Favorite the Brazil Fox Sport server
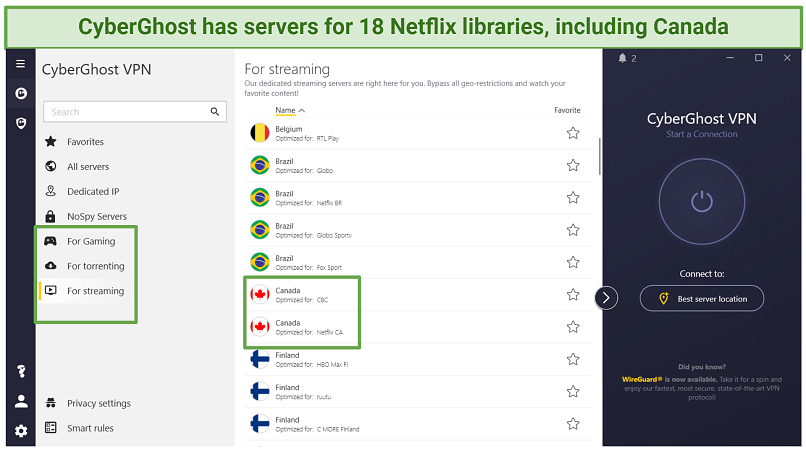 pyautogui.click(x=573, y=263)
